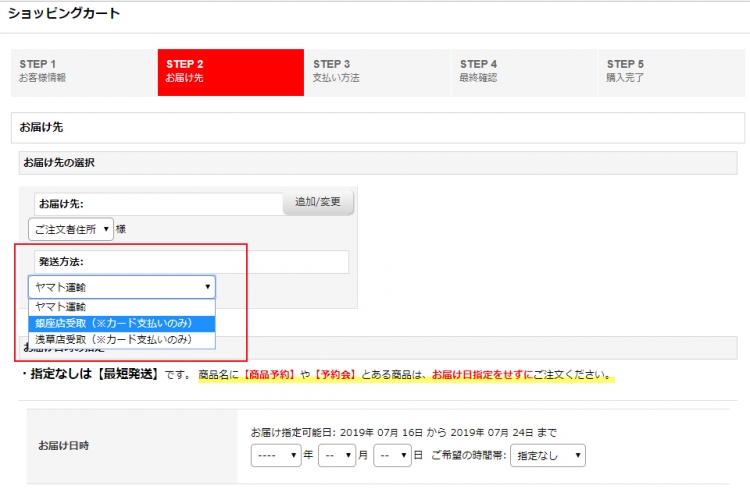The image size is (750, 496).
Task: Click the お届け日時 label
Action: 64,446
